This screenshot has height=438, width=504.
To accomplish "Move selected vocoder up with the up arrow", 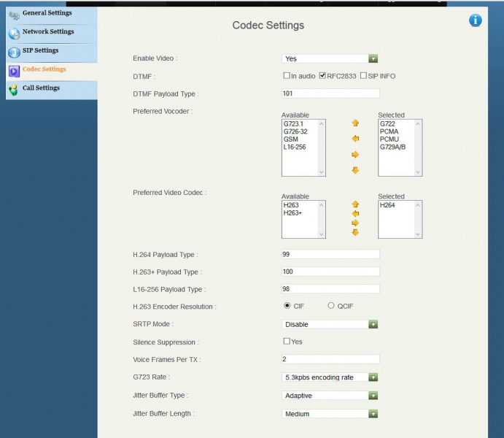I will pyautogui.click(x=355, y=123).
